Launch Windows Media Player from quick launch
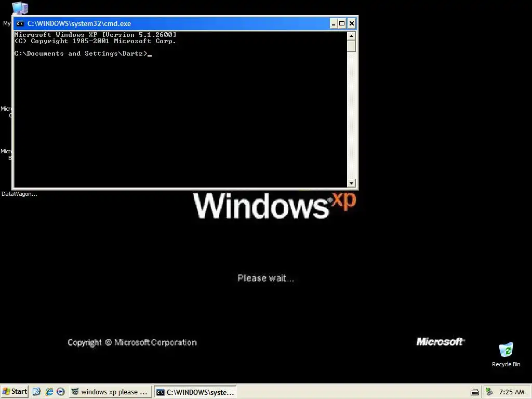The image size is (532, 399). [x=60, y=392]
